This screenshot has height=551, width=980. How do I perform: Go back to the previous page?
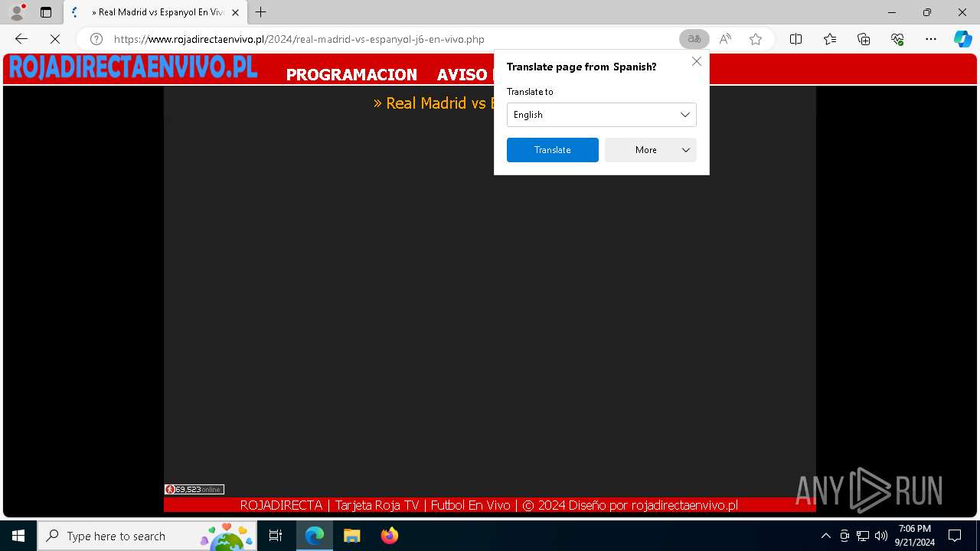coord(21,39)
